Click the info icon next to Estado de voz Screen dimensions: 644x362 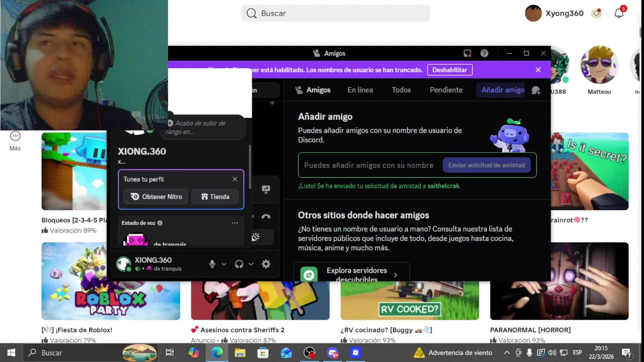coord(160,223)
